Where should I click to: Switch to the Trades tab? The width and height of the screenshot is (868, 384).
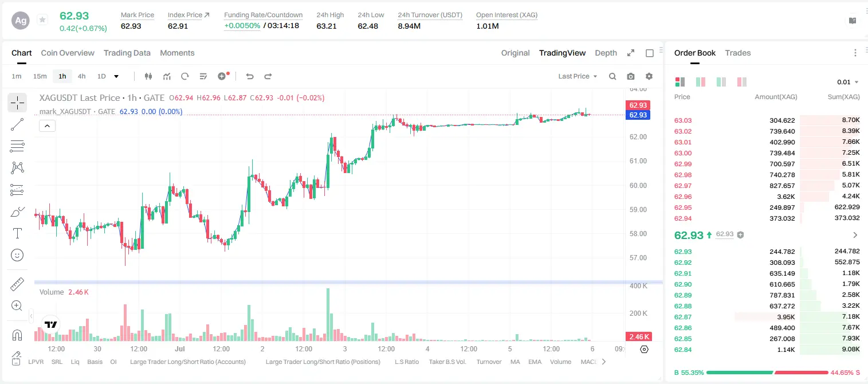[737, 53]
